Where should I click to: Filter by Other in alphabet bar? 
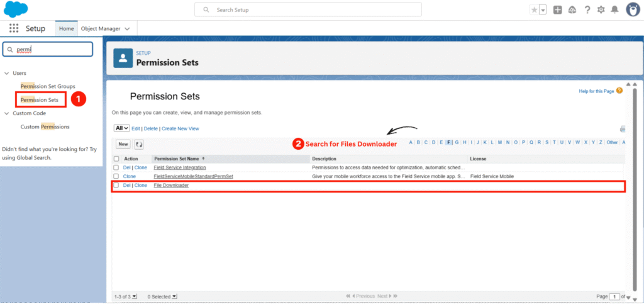[x=612, y=142]
